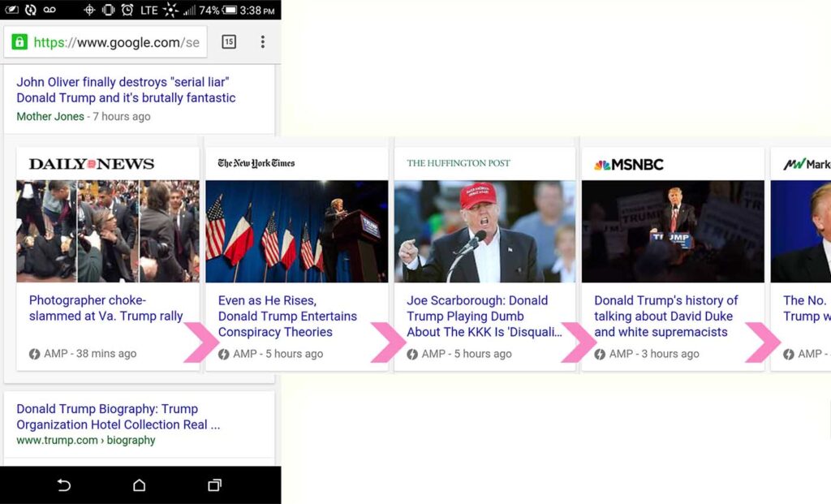Open the MSNBC podium thumbnail
The image size is (831, 504).
click(x=673, y=231)
